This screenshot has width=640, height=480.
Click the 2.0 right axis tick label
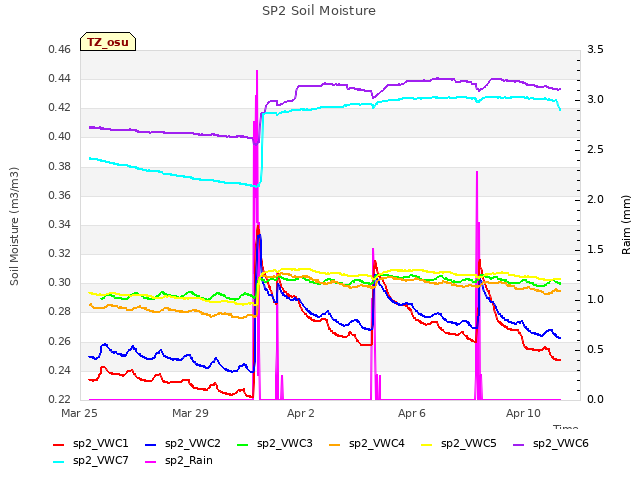click(x=596, y=199)
